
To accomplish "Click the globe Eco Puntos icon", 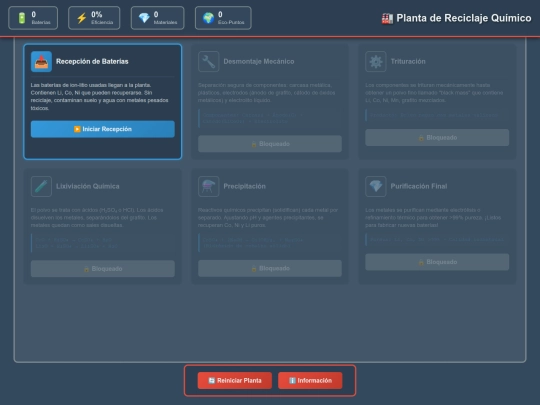I will coord(208,18).
